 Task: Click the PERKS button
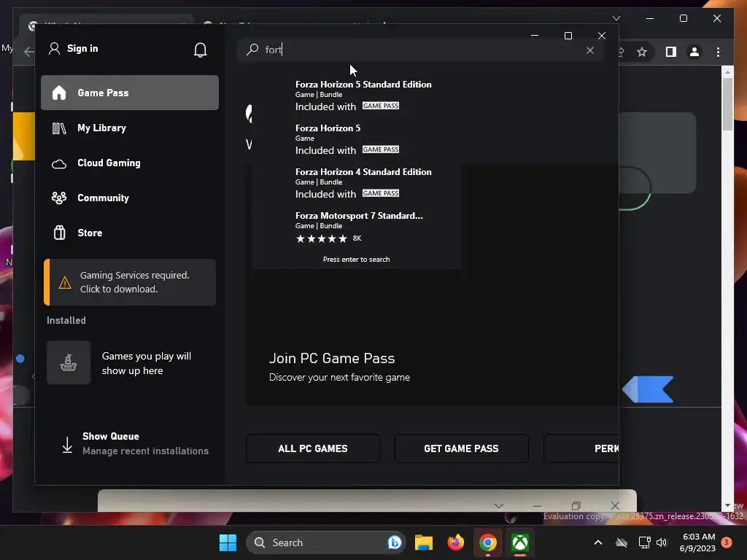coord(581,448)
